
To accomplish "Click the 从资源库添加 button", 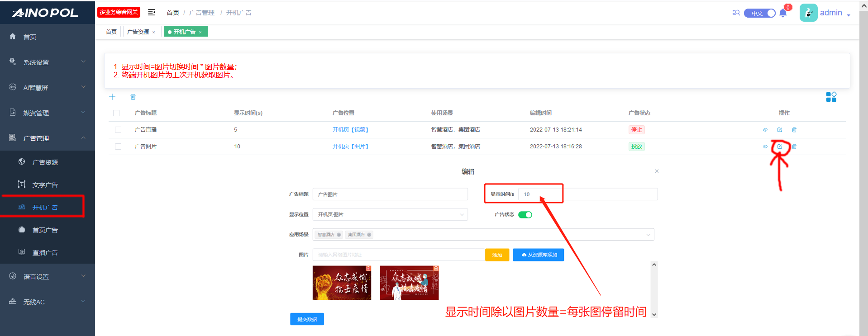I will click(x=539, y=255).
